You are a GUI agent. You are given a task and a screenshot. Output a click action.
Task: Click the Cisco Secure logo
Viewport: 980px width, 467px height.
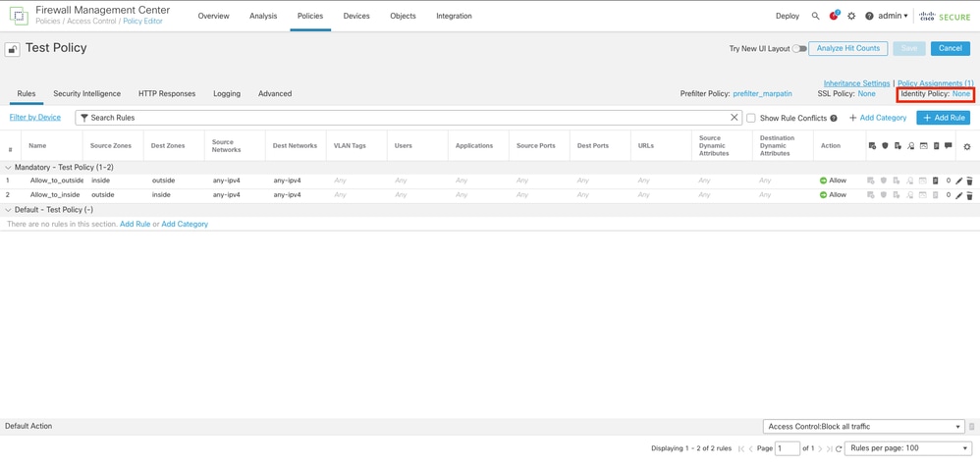coord(945,17)
